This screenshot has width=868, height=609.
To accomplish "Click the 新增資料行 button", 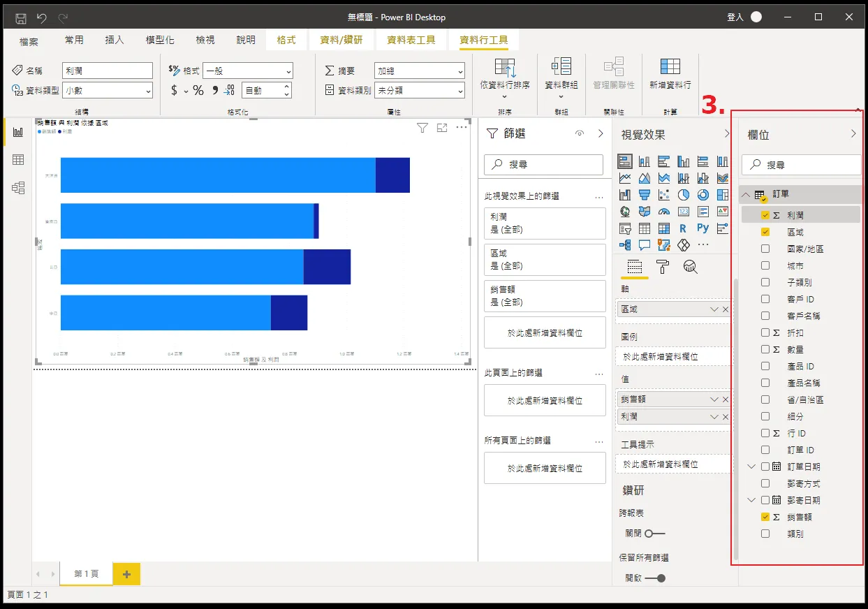I will pos(670,74).
